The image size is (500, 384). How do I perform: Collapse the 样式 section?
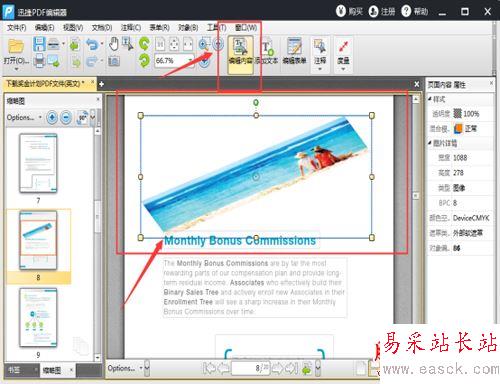(430, 99)
